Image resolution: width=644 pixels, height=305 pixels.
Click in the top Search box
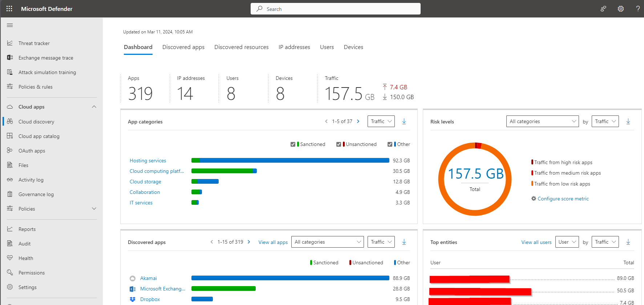coord(335,9)
